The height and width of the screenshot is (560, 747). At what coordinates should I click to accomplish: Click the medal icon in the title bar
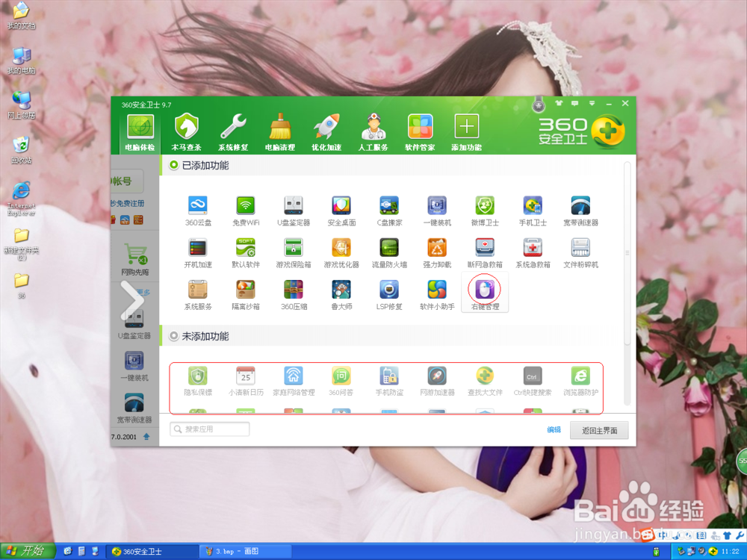538,104
